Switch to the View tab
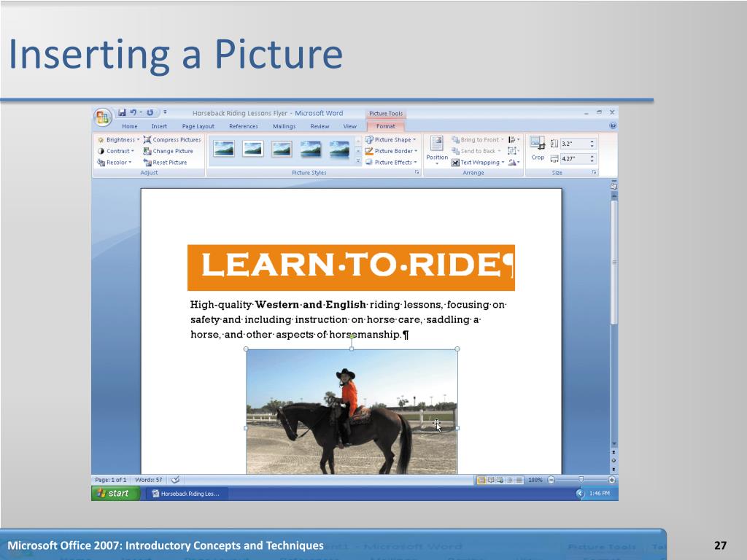The width and height of the screenshot is (747, 560). coord(349,126)
